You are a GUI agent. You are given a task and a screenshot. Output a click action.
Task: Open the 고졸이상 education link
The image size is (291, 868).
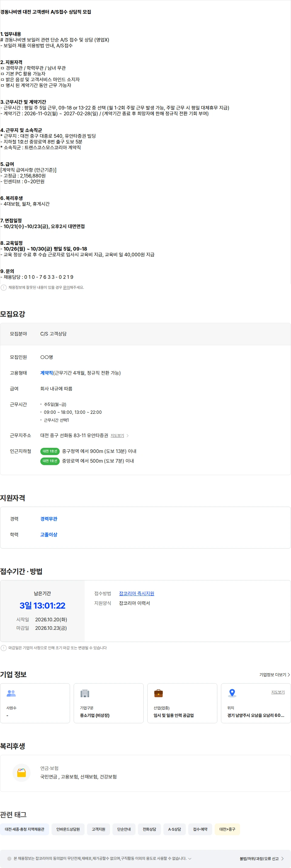pos(49,534)
